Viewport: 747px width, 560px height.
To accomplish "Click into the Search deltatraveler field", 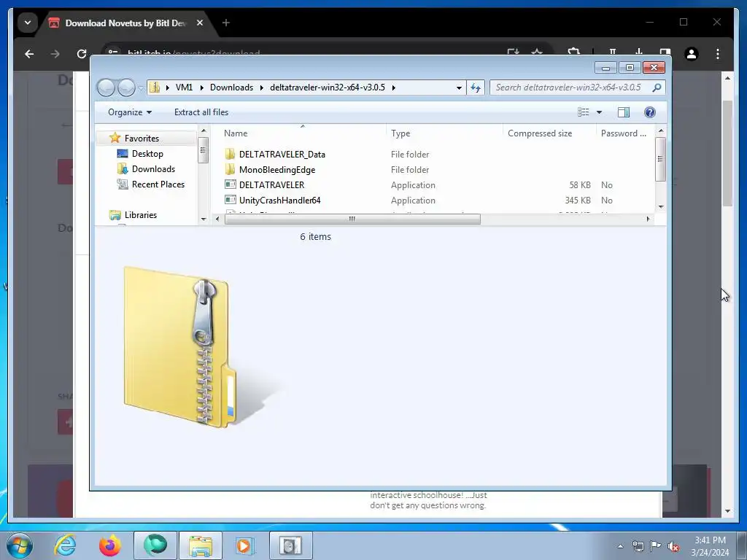I will (570, 87).
